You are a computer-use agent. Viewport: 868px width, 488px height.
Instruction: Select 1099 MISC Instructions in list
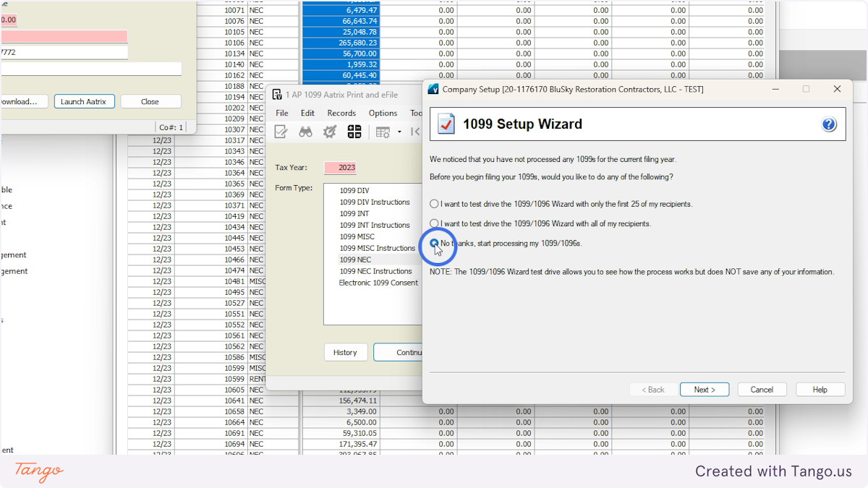378,248
